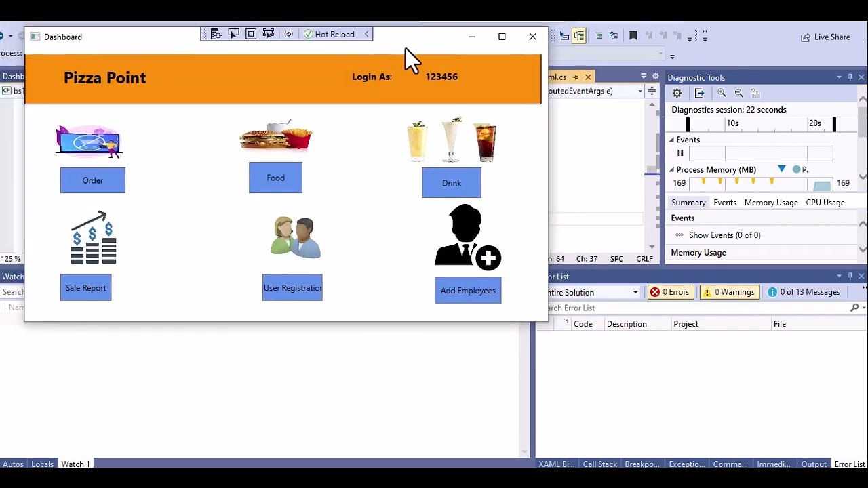The height and width of the screenshot is (488, 868).
Task: Click the order illustration above the Order button
Action: pyautogui.click(x=90, y=142)
